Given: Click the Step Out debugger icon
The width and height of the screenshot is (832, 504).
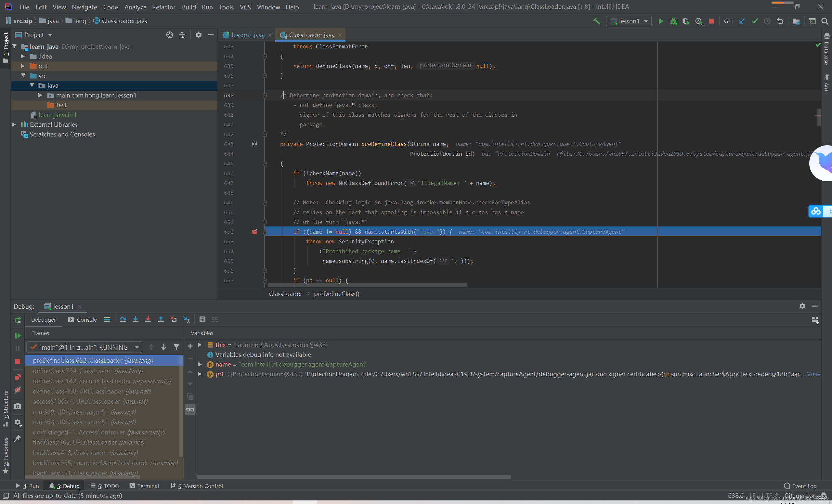Looking at the screenshot, I should pos(161,319).
